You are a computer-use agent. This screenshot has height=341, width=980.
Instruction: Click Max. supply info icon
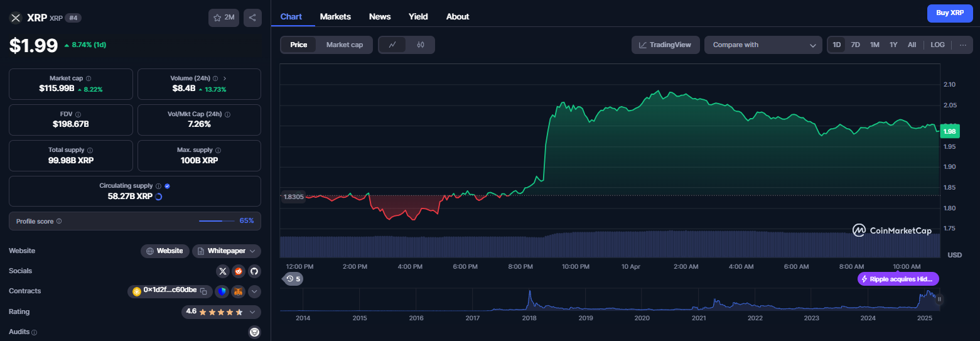[218, 150]
